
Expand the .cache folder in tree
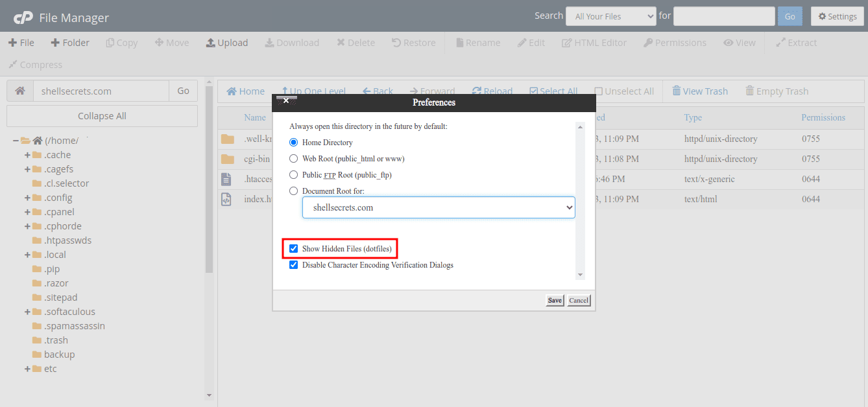pos(28,155)
